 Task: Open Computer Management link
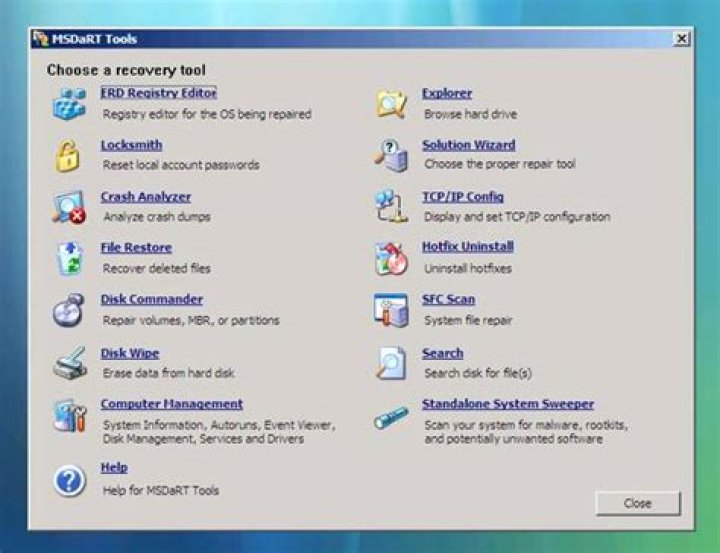[x=172, y=404]
